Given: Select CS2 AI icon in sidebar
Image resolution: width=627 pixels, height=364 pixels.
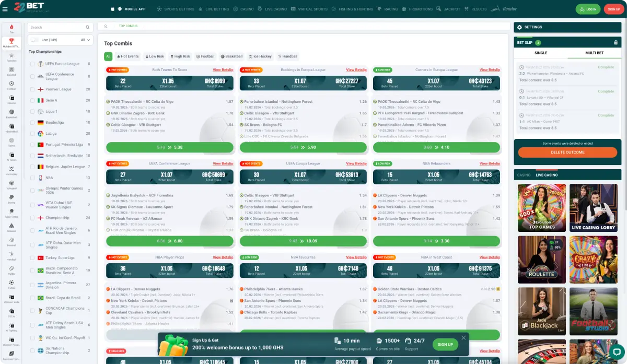Looking at the screenshot, I should (11, 312).
